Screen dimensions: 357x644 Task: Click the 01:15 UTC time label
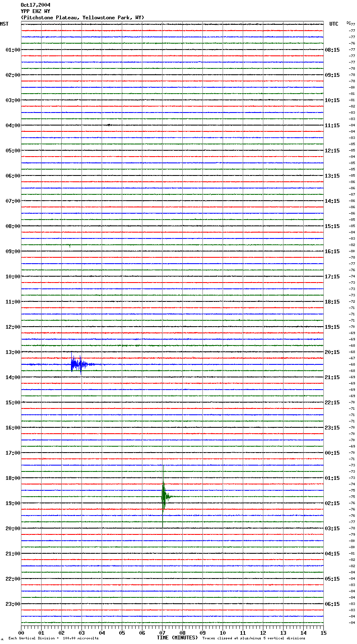(x=332, y=478)
